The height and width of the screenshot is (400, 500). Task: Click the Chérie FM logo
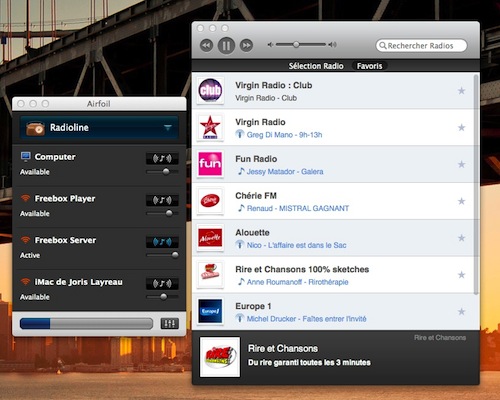click(210, 201)
